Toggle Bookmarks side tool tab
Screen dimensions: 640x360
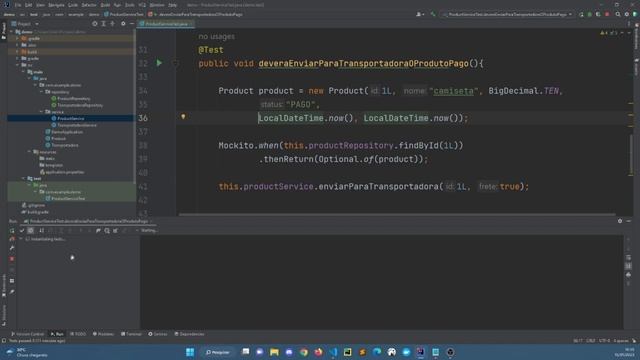(4, 286)
